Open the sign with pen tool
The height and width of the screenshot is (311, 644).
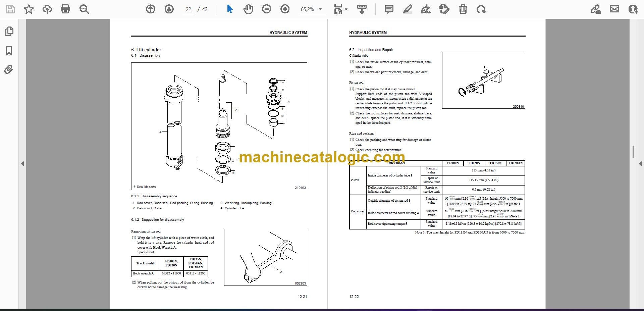pyautogui.click(x=426, y=9)
